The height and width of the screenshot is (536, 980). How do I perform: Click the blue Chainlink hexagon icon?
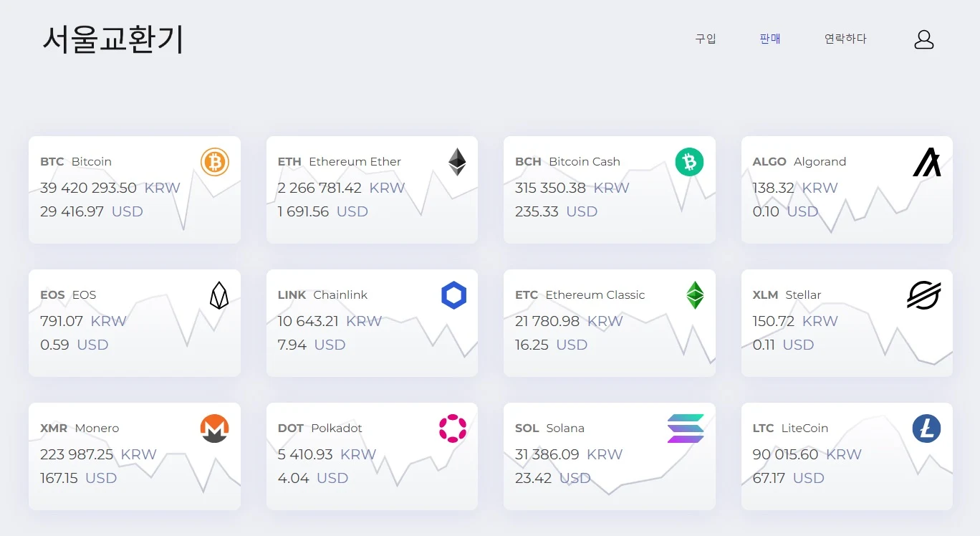454,295
